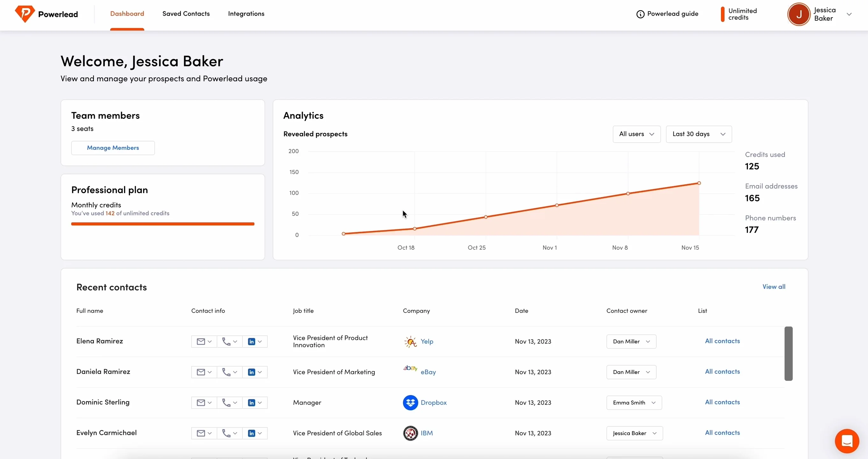Viewport: 868px width, 459px height.
Task: Click the IBM company logo
Action: click(x=410, y=433)
